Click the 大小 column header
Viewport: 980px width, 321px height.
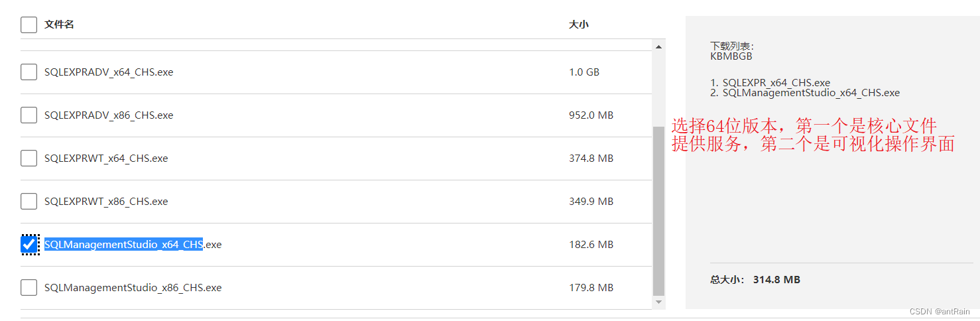[x=578, y=25]
